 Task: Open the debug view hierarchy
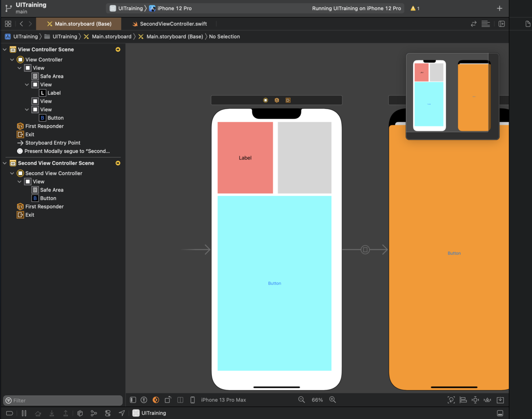tap(80, 413)
